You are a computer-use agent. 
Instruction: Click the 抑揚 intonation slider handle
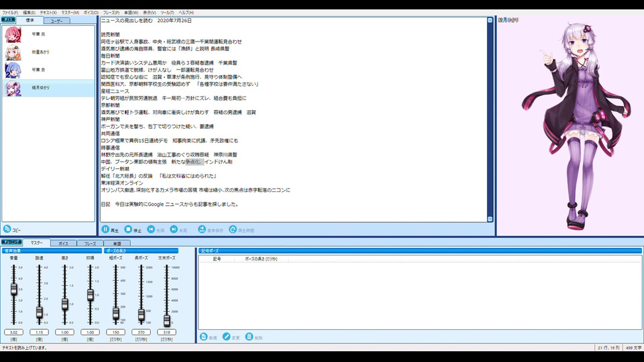[x=90, y=295]
